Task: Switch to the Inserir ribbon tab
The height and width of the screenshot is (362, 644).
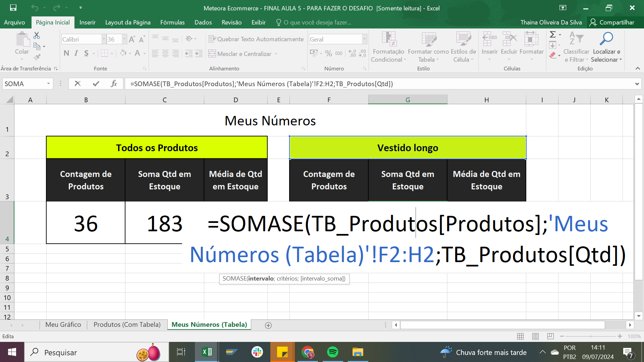Action: point(88,22)
